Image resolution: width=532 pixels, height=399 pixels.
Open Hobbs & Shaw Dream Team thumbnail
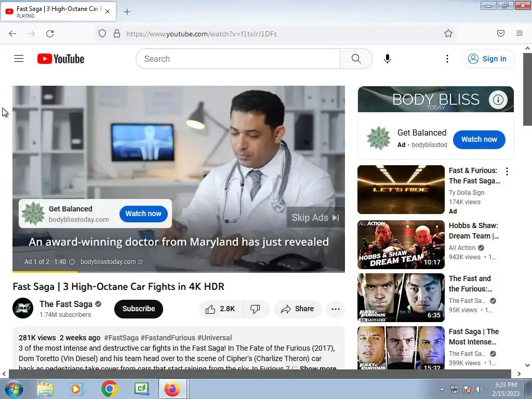click(x=401, y=245)
